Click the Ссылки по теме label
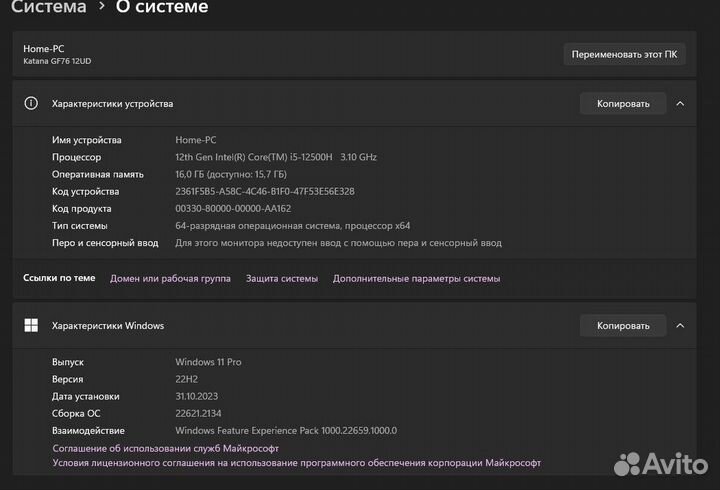This screenshot has width=720, height=490. pos(59,278)
